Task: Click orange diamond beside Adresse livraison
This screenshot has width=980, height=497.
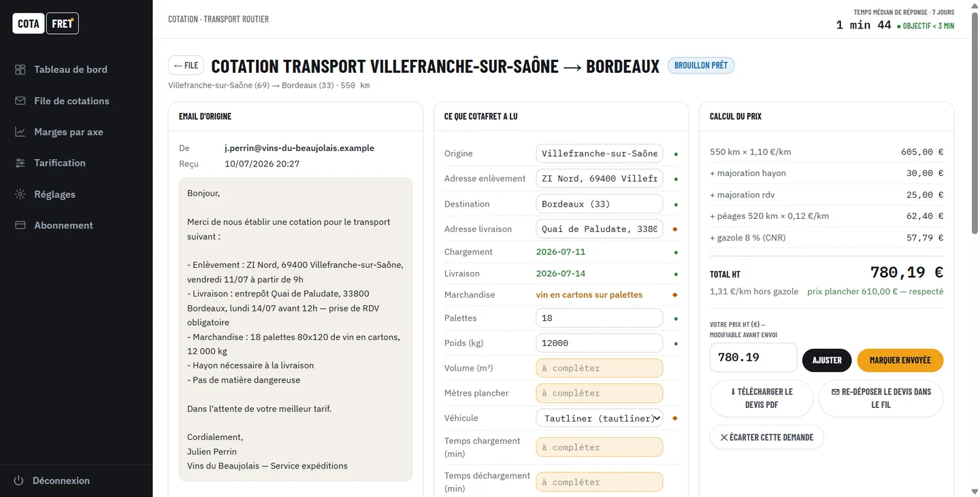Action: [x=675, y=229]
